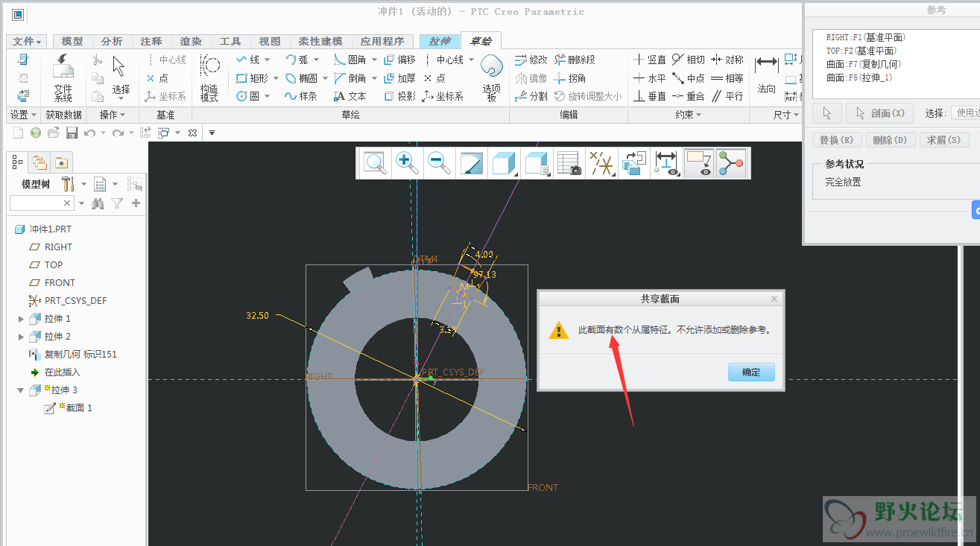Select the Fillet (圆角) tool
The height and width of the screenshot is (546, 980).
350,60
